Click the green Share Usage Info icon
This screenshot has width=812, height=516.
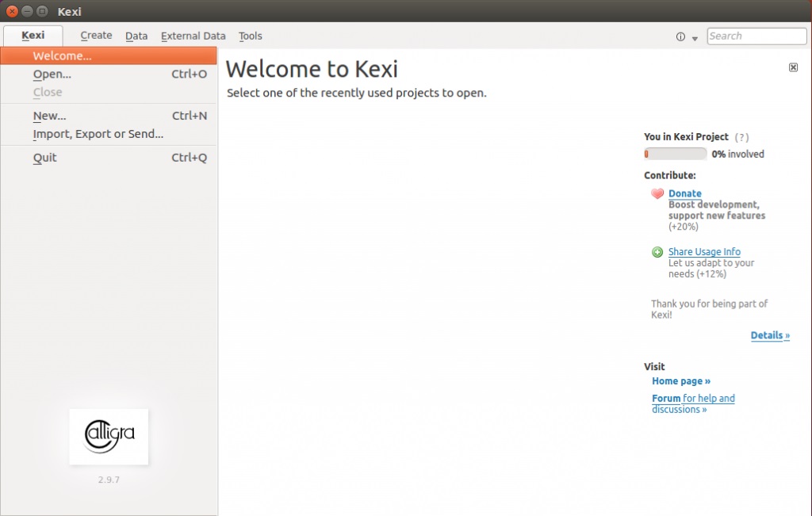coord(657,252)
